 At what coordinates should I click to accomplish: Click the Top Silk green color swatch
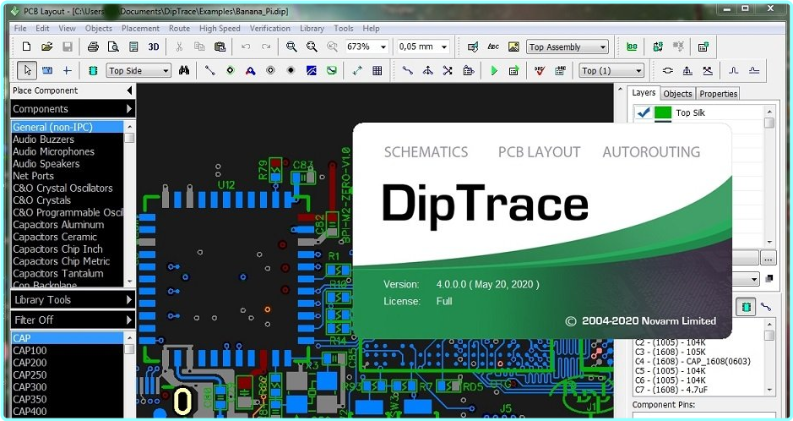click(x=663, y=113)
